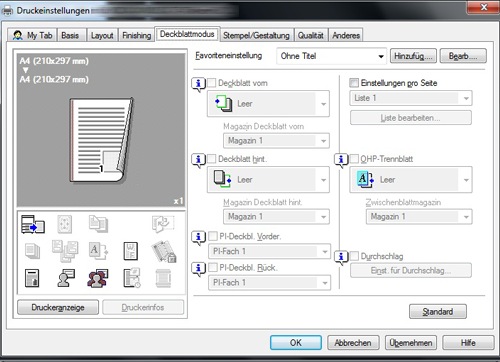Click the Bearb... button
This screenshot has width=500, height=362.
[463, 56]
